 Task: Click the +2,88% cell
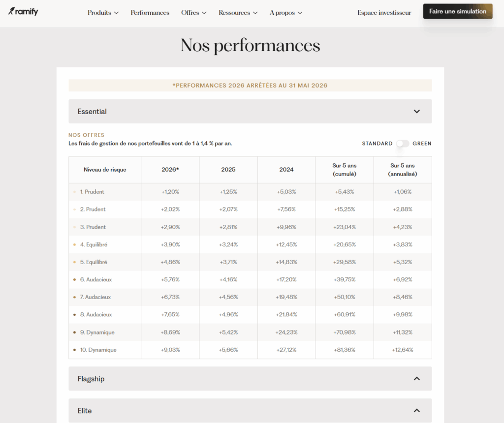(403, 210)
